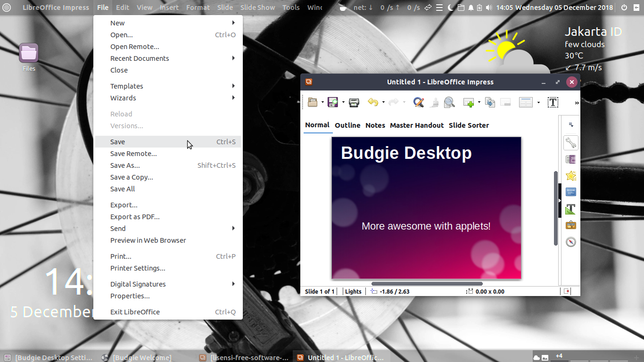Show more toolbar items double chevron
This screenshot has height=362, width=644.
(x=577, y=103)
